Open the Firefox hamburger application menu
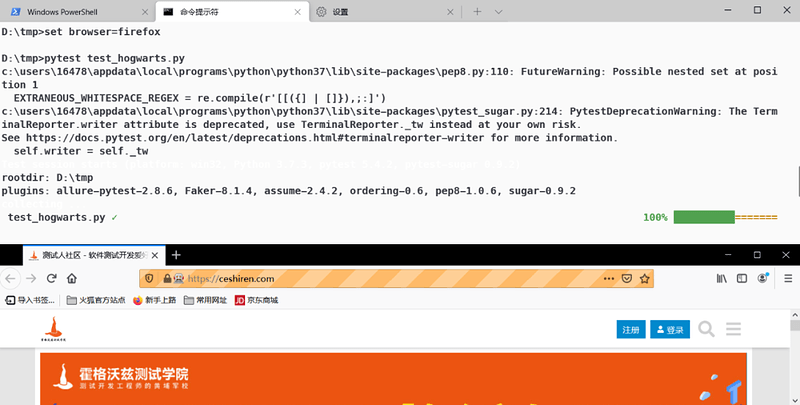 click(x=788, y=279)
